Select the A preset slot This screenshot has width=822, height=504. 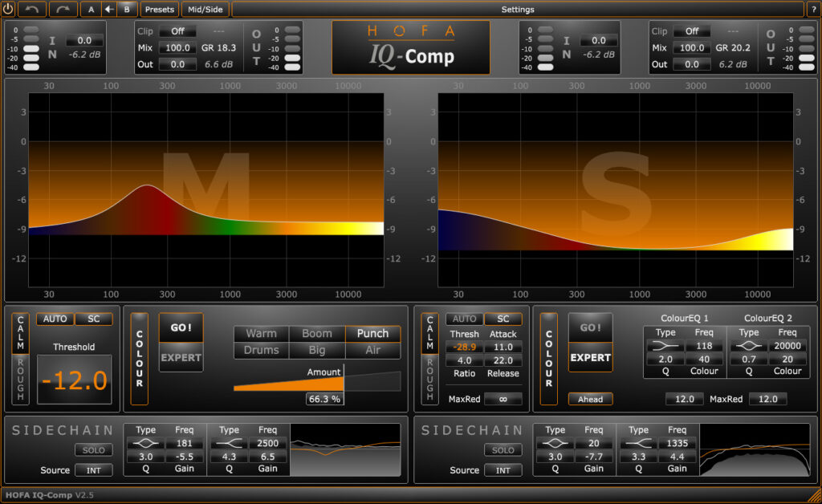point(92,9)
